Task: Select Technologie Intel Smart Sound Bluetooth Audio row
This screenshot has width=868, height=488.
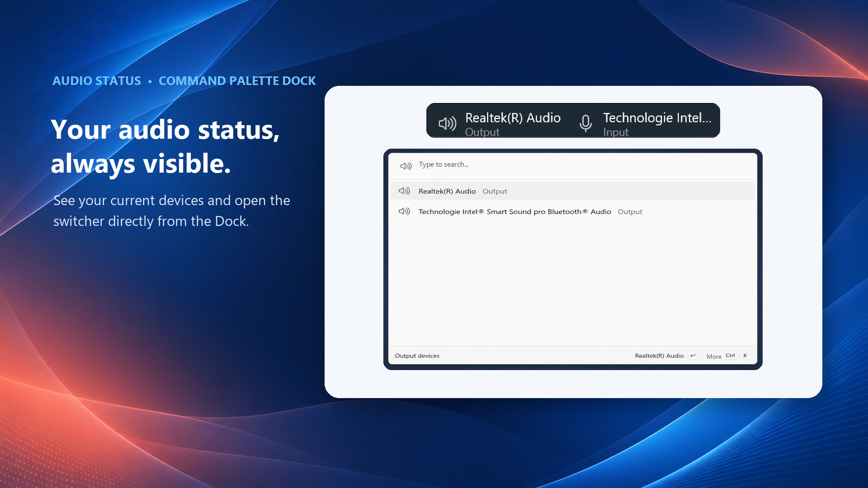Action: [x=572, y=211]
